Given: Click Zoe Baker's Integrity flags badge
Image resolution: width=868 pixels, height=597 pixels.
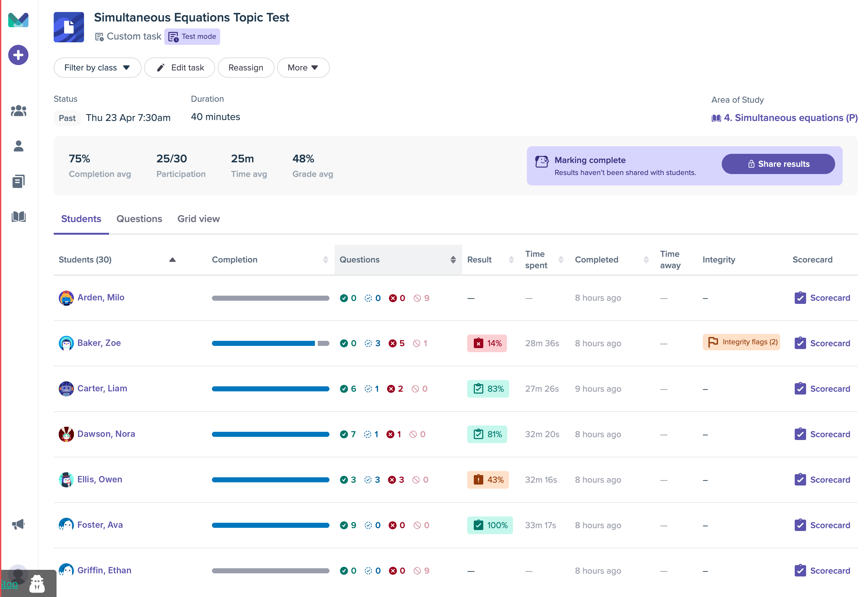Looking at the screenshot, I should coord(741,342).
